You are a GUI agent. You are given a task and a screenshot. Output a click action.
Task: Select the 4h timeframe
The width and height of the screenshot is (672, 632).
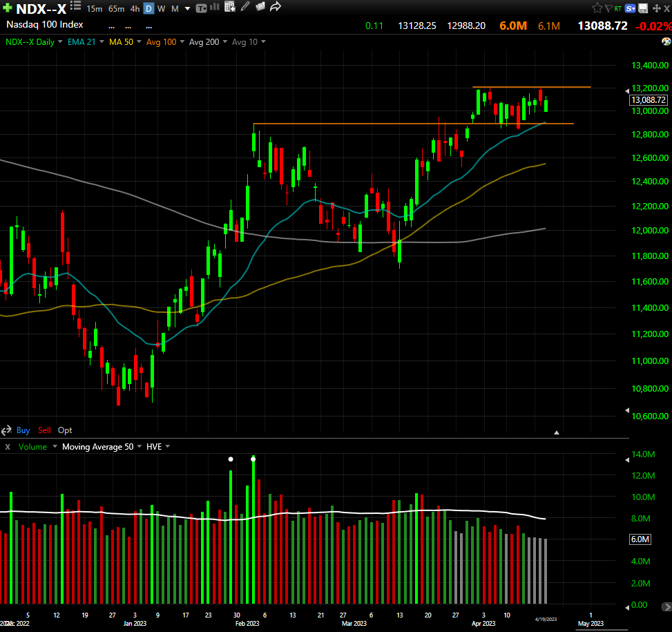[135, 8]
